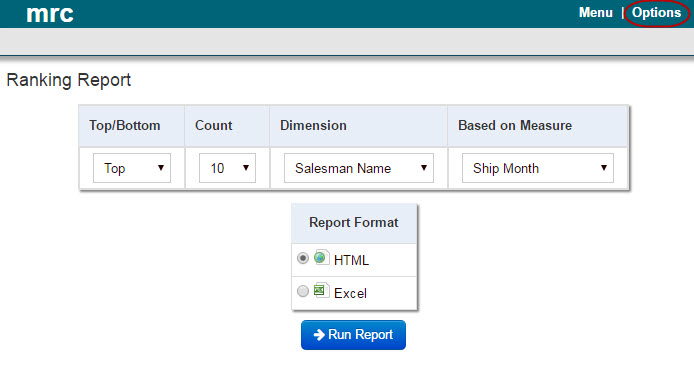Click the arrow icon on Run Report
Screen dimensions: 694x372
[x=319, y=335]
